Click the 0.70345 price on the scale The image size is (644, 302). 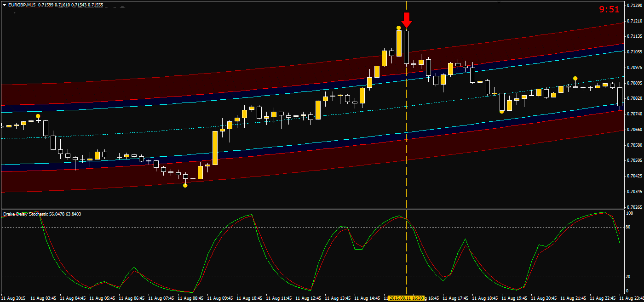pos(633,191)
